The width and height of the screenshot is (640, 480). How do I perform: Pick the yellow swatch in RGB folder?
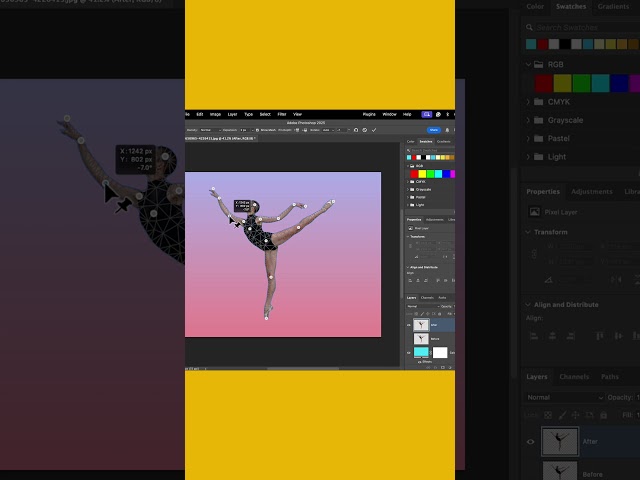coord(422,174)
